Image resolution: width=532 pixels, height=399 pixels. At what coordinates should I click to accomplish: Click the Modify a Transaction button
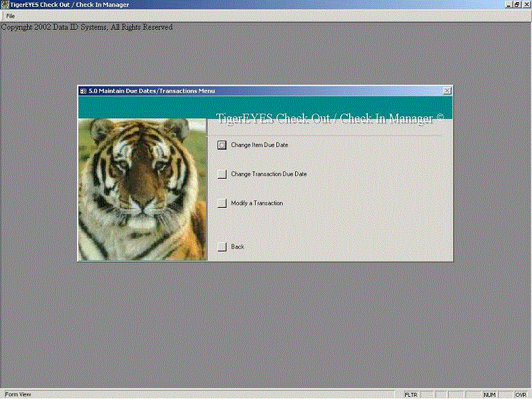pos(222,203)
